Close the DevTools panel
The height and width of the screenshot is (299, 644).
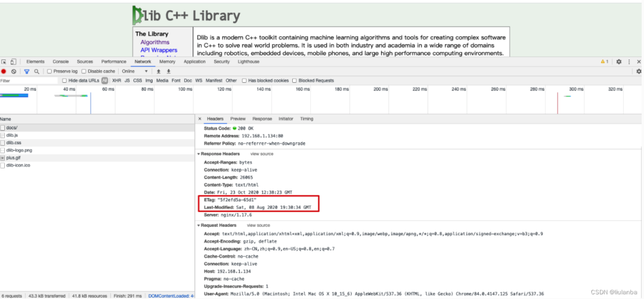pyautogui.click(x=639, y=61)
